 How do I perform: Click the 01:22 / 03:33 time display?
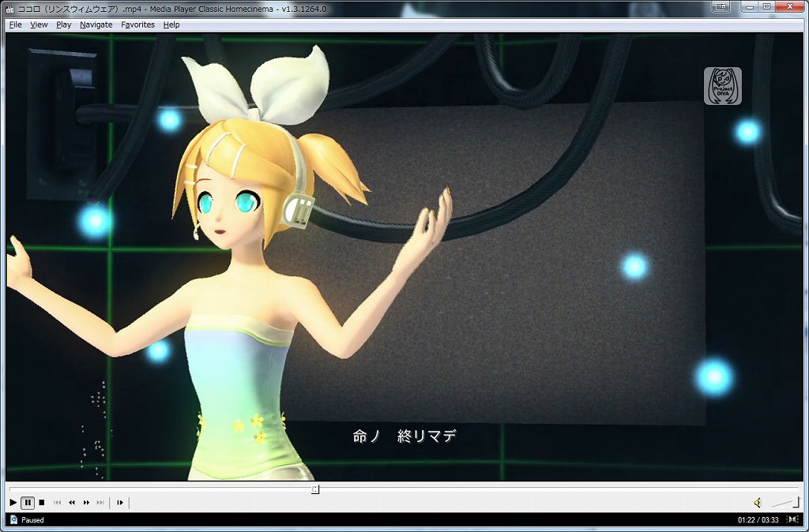758,519
